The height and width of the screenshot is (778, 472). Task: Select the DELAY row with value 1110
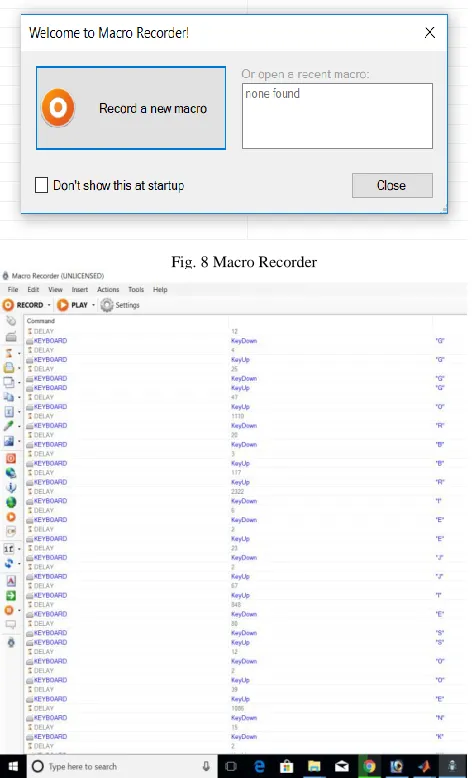pyautogui.click(x=246, y=416)
